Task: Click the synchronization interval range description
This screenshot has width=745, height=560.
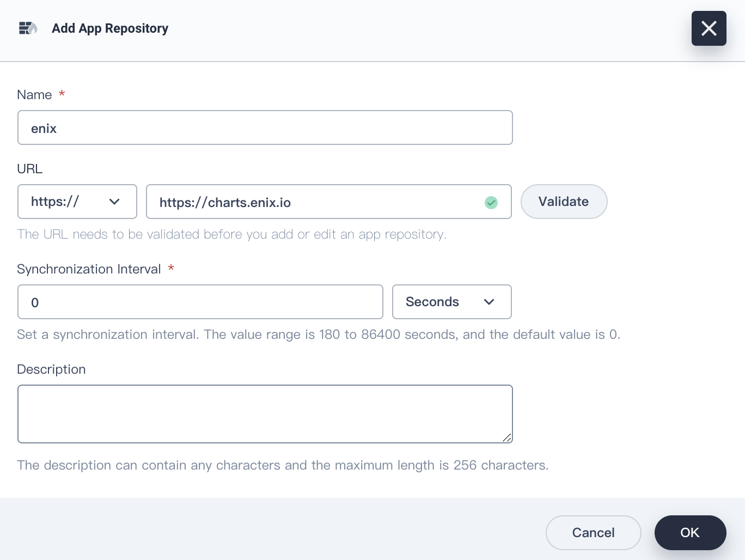Action: click(319, 334)
